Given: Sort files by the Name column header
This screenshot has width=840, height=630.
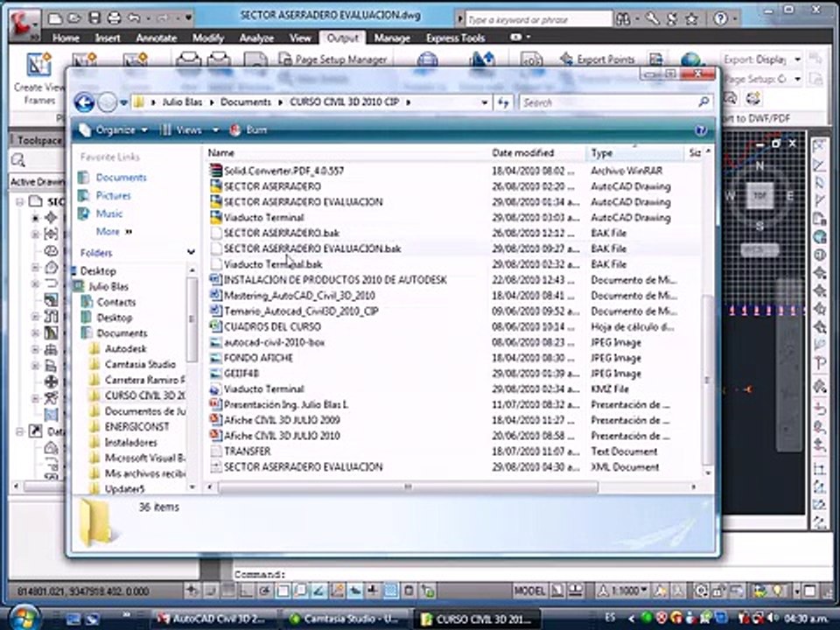Looking at the screenshot, I should 221,153.
